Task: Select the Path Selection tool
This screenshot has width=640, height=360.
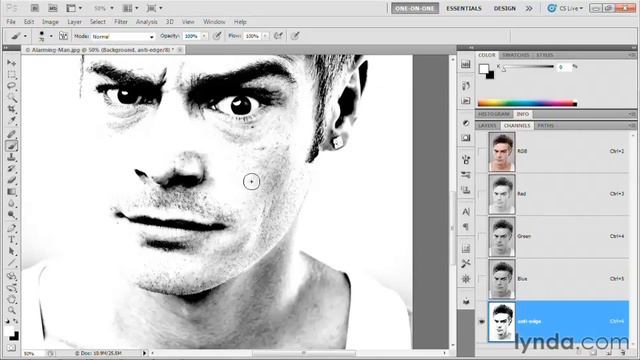Action: pyautogui.click(x=11, y=251)
